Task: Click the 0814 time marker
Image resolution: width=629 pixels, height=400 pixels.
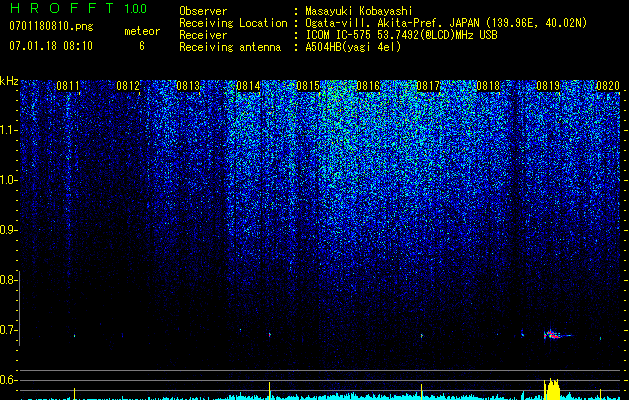Action: (248, 86)
